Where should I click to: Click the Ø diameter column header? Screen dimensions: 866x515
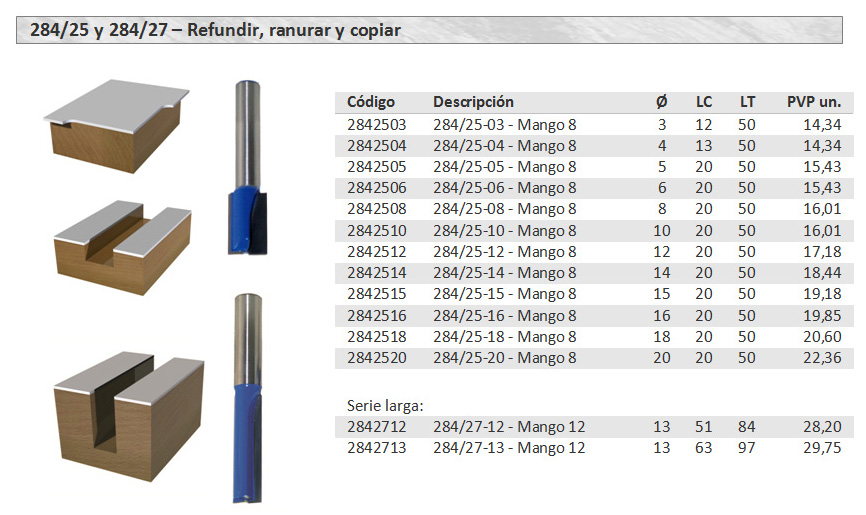(x=660, y=102)
